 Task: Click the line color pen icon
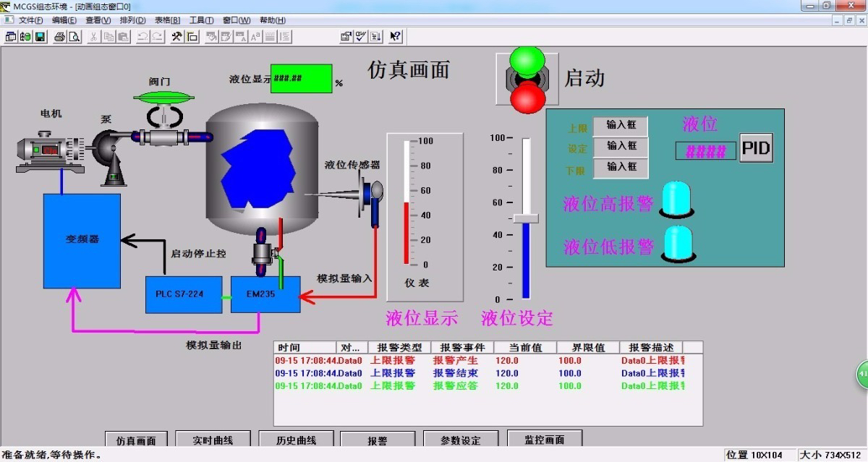click(x=226, y=36)
